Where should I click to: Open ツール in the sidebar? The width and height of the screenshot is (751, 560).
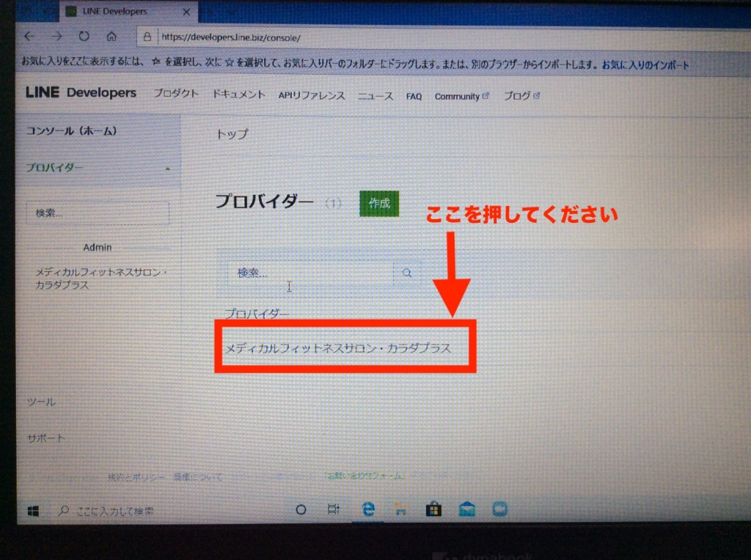[41, 402]
